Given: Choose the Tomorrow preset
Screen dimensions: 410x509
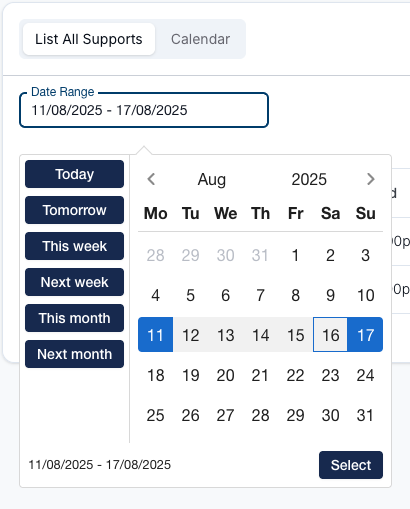Looking at the screenshot, I should click(74, 210).
